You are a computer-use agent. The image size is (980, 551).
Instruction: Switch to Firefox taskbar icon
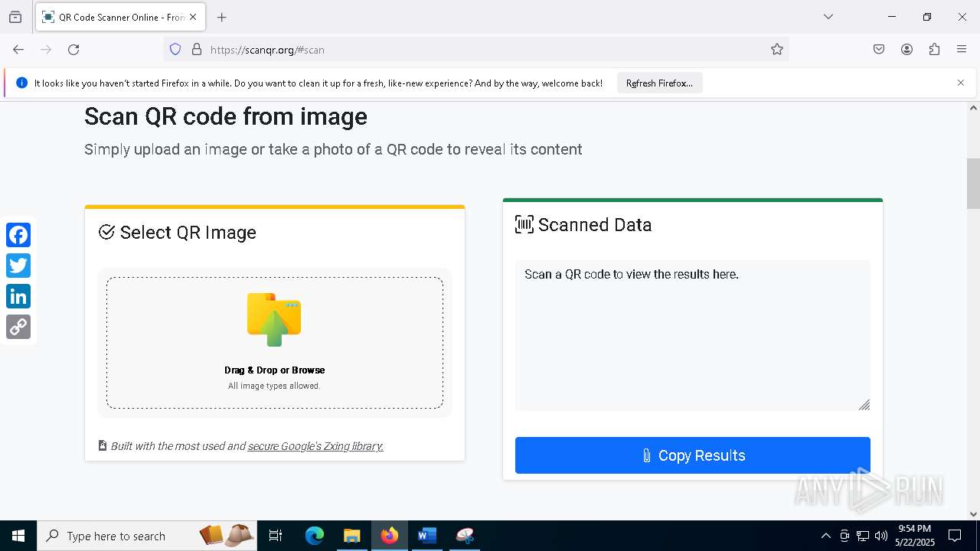(390, 536)
